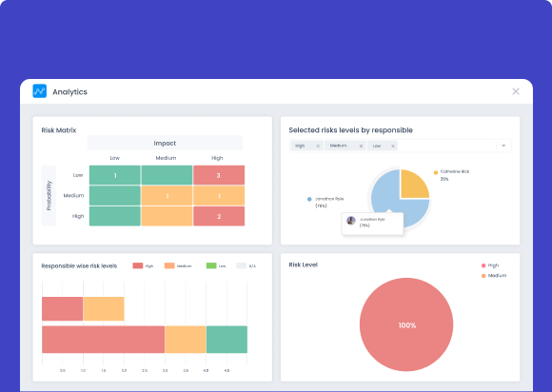Viewport: 552px width, 392px height.
Task: Open the risk levels filter dropdown arrow
Action: point(503,146)
